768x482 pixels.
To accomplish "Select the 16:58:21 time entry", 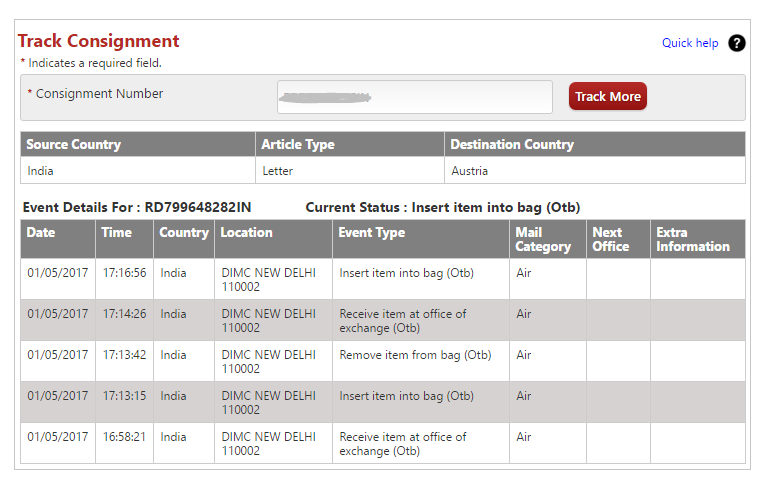I will 124,437.
